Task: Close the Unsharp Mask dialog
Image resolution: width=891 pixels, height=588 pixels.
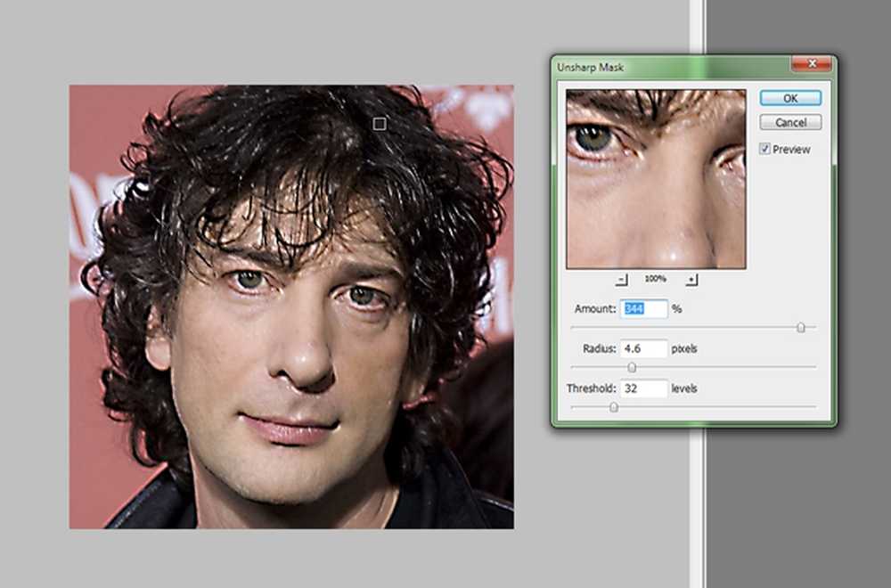Action: pos(812,63)
